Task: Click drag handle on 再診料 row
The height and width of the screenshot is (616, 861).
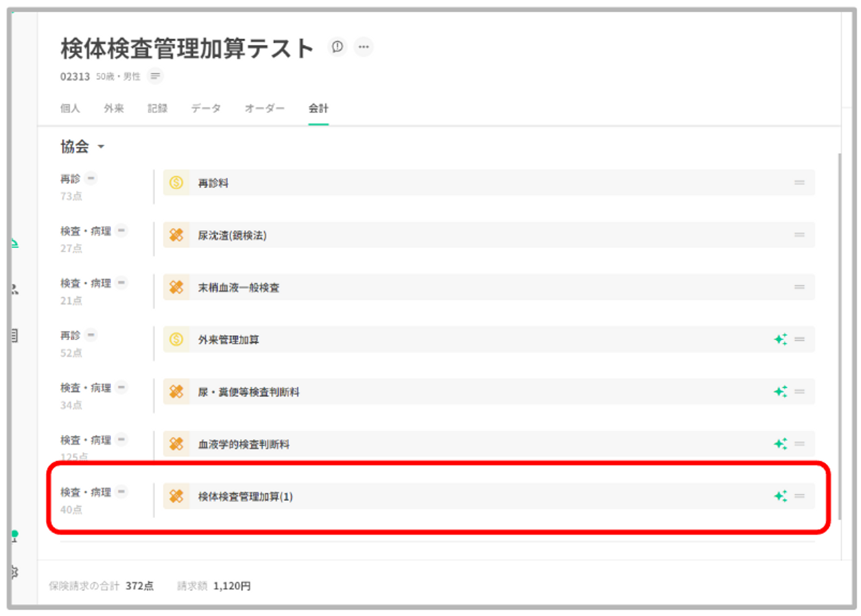Action: tap(799, 182)
